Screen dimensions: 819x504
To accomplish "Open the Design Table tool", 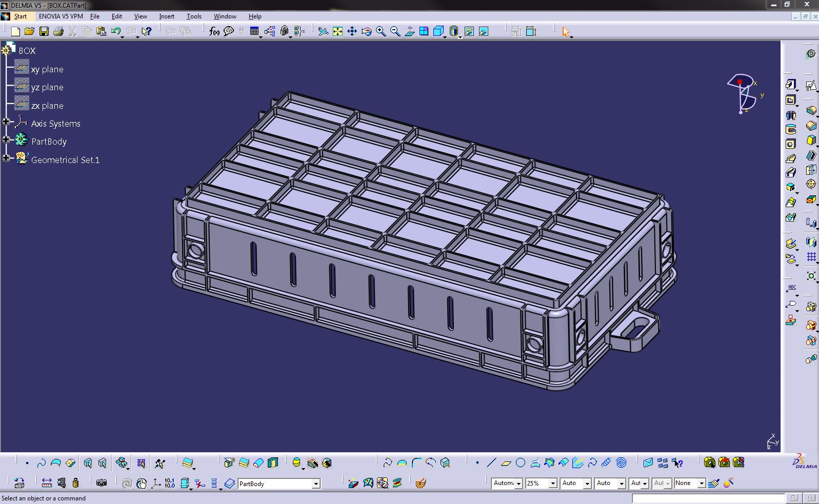I will point(254,32).
